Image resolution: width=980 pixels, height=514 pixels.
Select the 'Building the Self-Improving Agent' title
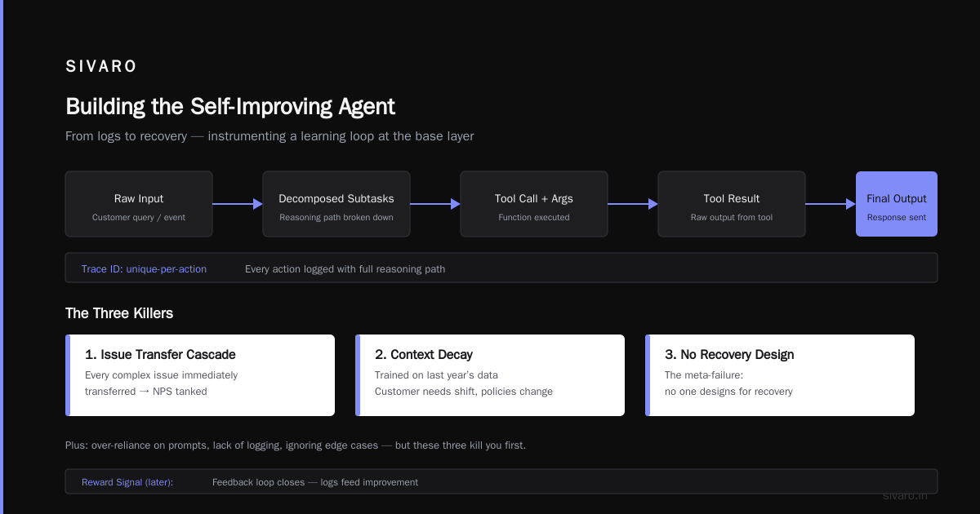click(x=230, y=107)
